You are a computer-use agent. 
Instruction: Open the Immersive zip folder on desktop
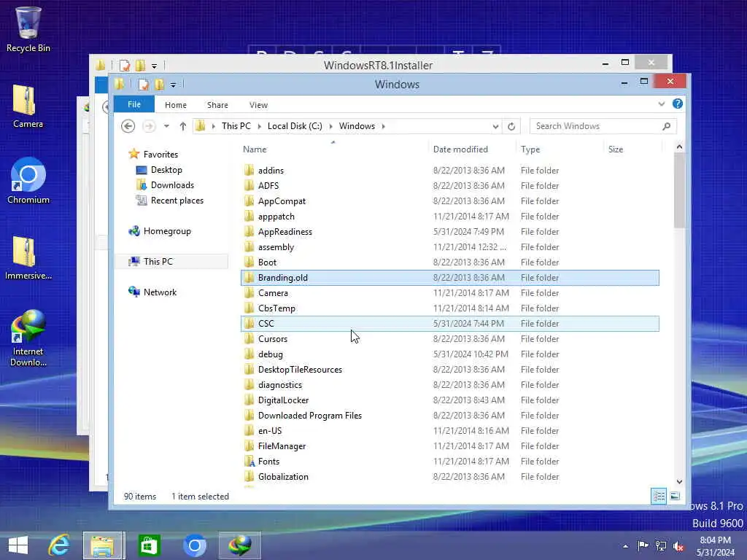pos(28,257)
